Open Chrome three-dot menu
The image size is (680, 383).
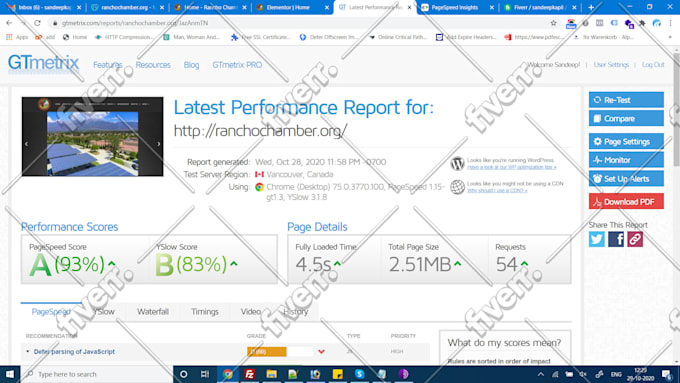tap(670, 23)
